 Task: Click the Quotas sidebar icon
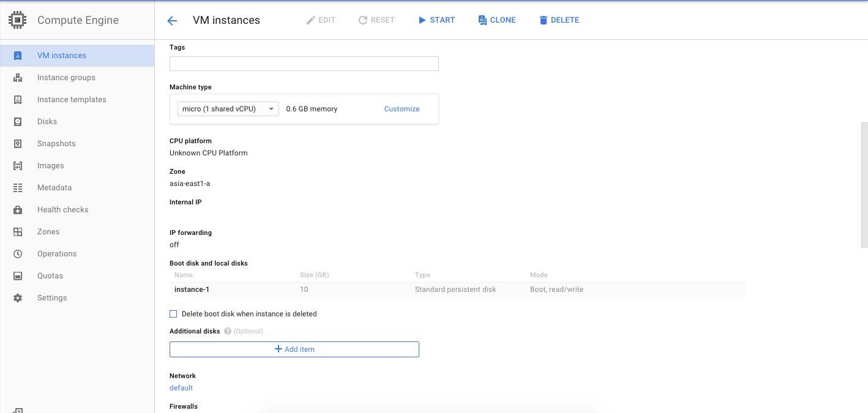[x=18, y=276]
